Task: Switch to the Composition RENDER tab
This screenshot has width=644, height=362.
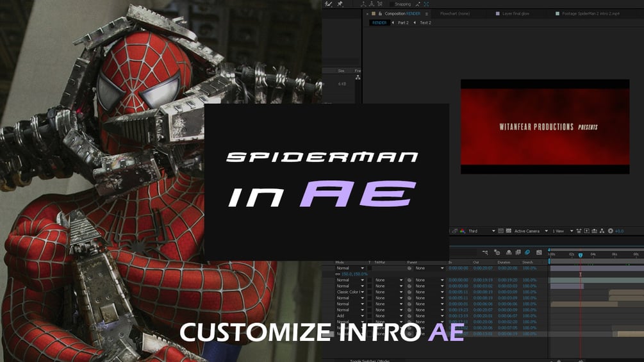Action: pos(402,13)
